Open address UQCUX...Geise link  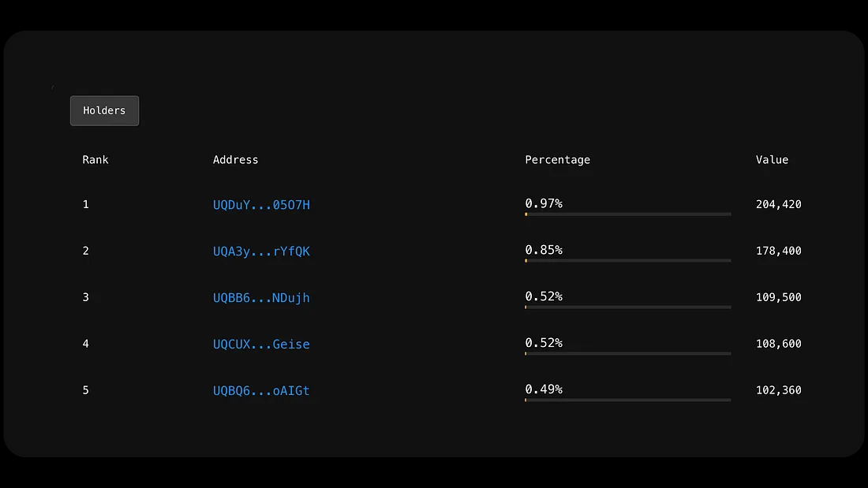261,345
